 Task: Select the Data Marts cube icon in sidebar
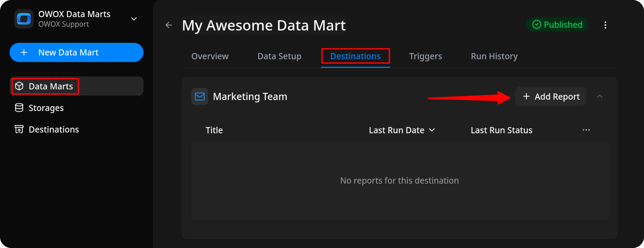point(19,86)
